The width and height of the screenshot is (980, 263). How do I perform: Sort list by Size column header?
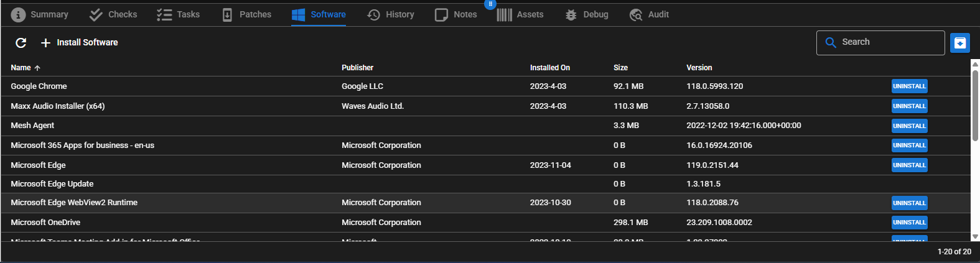click(x=620, y=68)
